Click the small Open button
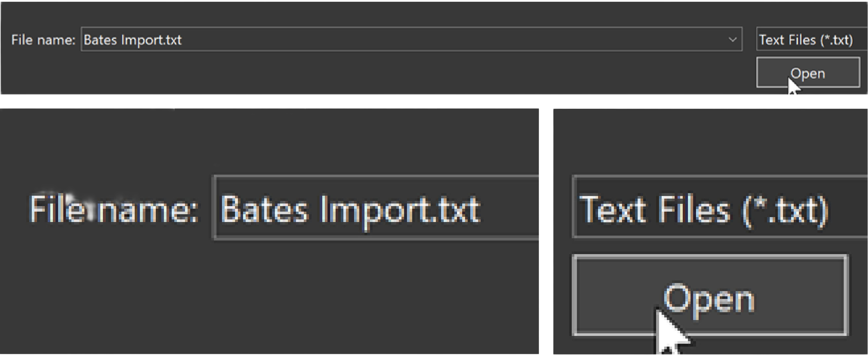Image resolution: width=868 pixels, height=355 pixels. pyautogui.click(x=808, y=73)
